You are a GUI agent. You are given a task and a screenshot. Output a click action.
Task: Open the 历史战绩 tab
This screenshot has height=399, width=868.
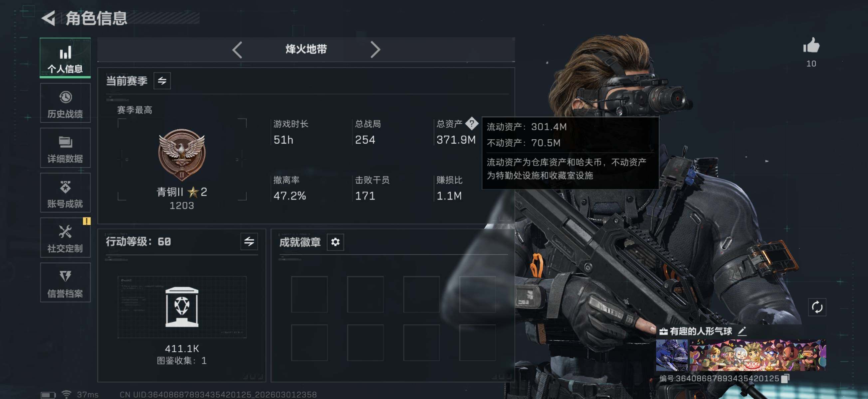tap(65, 103)
